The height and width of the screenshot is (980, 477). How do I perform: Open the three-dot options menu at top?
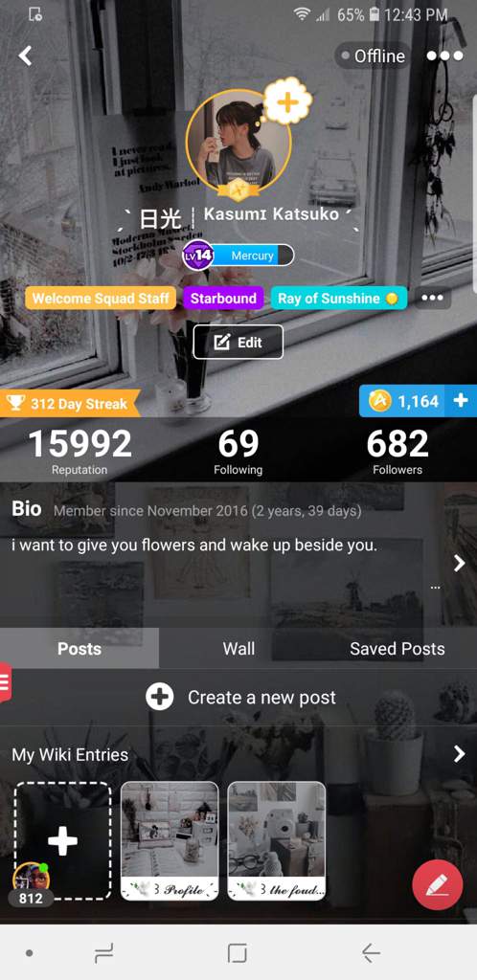click(x=444, y=56)
